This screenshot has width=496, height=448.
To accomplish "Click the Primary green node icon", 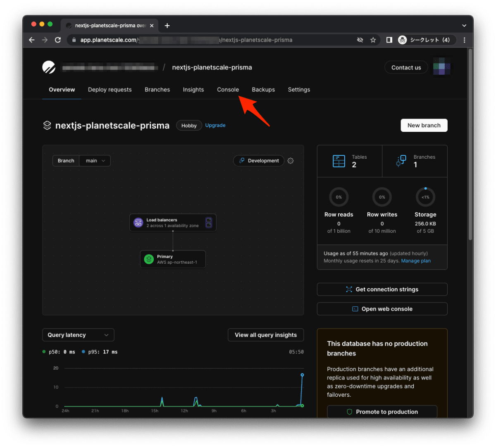I will 149,259.
